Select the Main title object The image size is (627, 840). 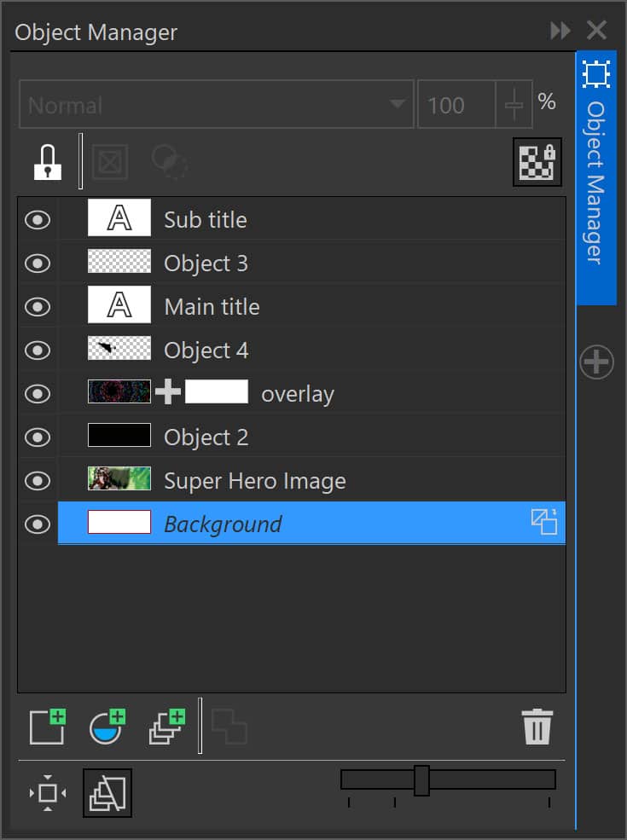(x=311, y=306)
